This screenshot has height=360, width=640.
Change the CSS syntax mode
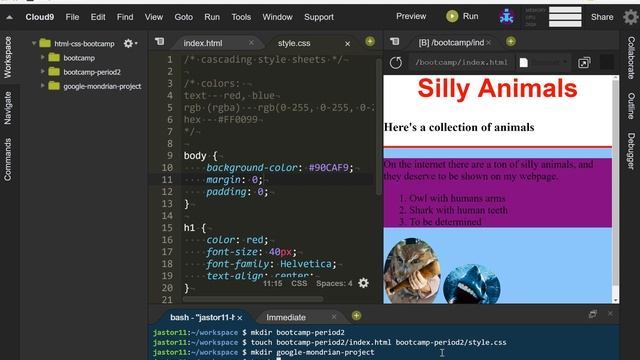299,283
